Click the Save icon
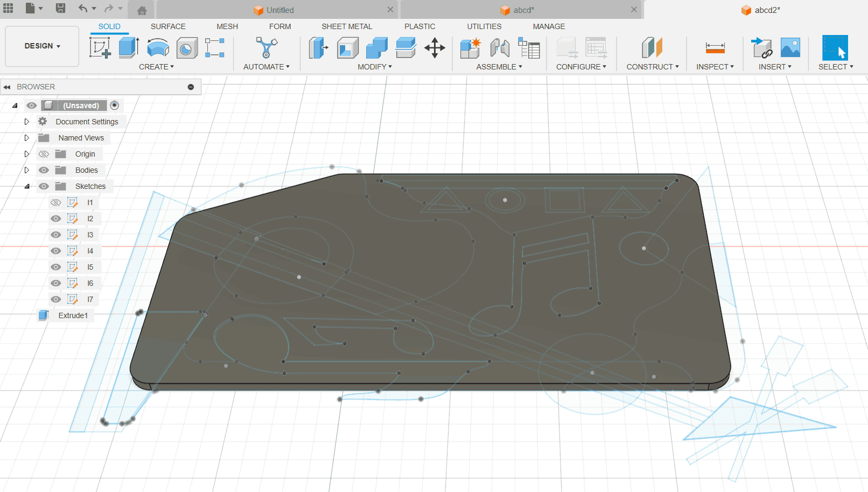 pyautogui.click(x=61, y=8)
